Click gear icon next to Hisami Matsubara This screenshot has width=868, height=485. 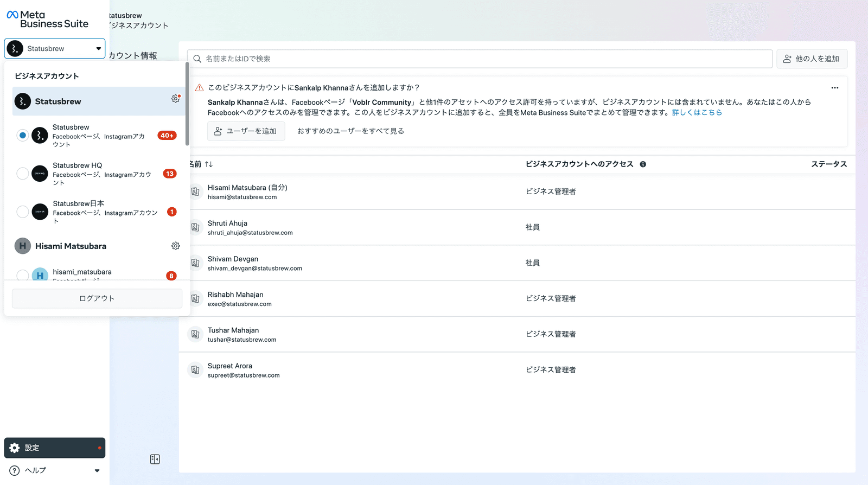pos(175,246)
